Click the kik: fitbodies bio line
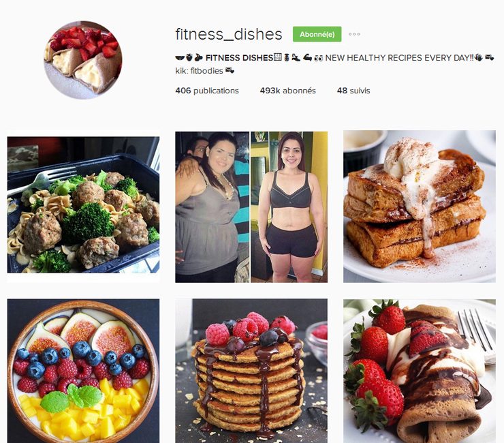 199,71
